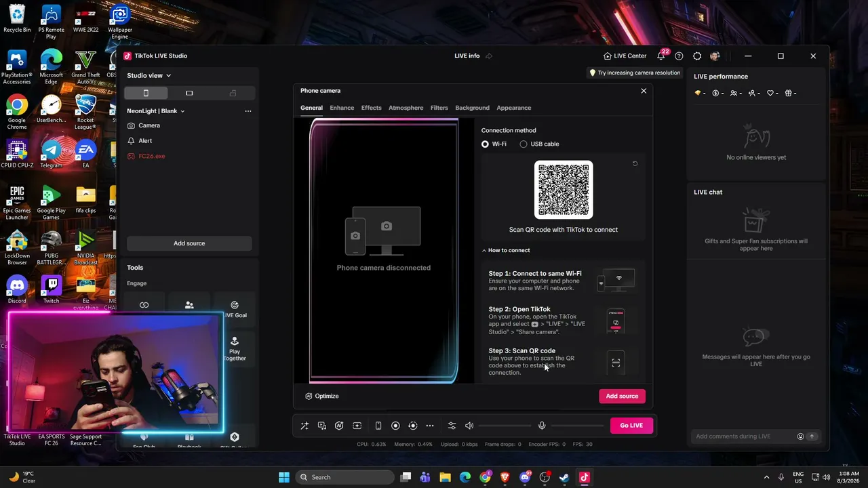Viewport: 868px width, 488px height.
Task: Open the media and music tool icon
Action: [x=322, y=426]
